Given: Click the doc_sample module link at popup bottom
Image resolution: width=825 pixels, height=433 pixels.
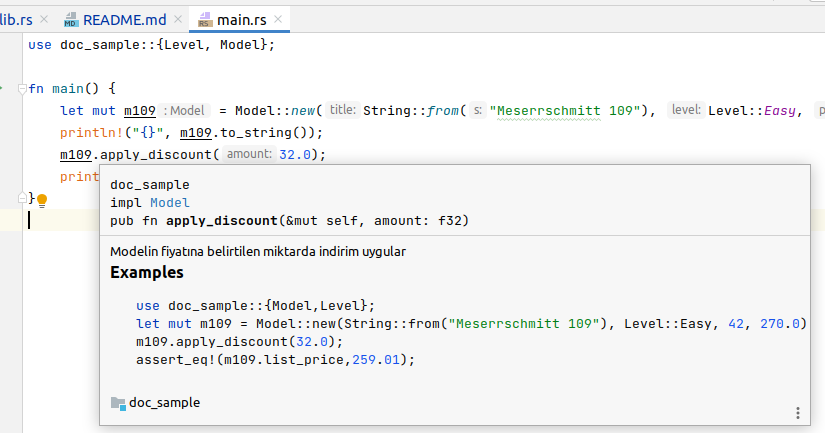Looking at the screenshot, I should 164,402.
